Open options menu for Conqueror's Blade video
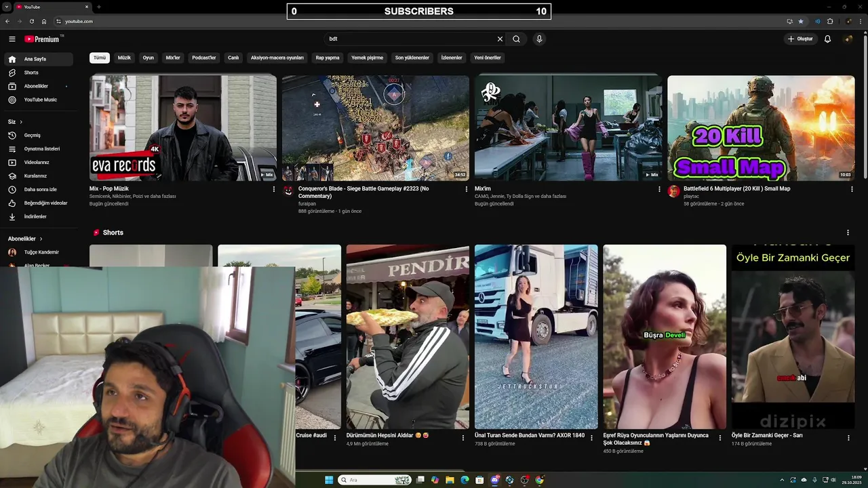 [467, 189]
